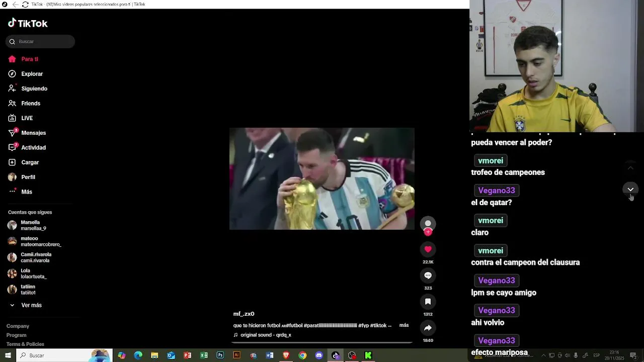Viewport: 644px width, 362px height.
Task: Click vmorei username above 'trofeo de campeones'
Action: coord(491,161)
